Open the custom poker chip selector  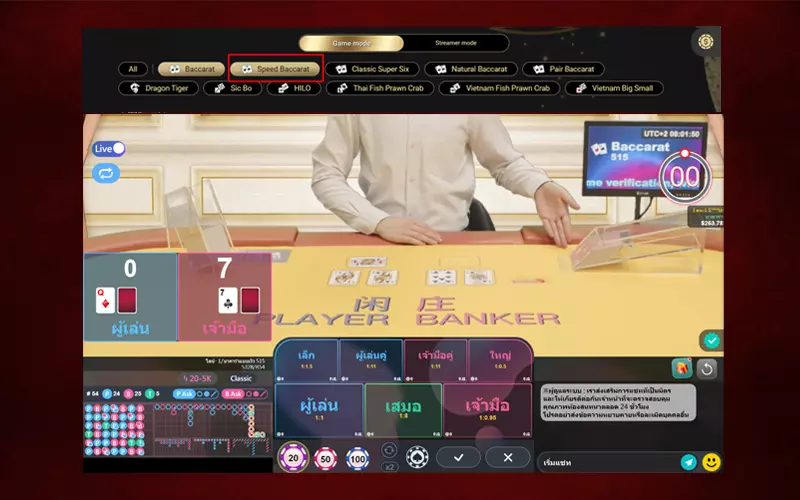coord(417,457)
